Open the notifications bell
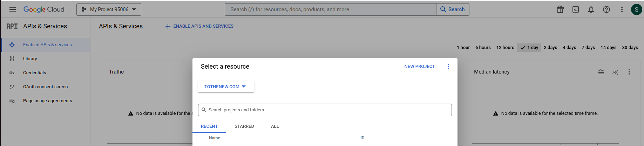 (591, 9)
